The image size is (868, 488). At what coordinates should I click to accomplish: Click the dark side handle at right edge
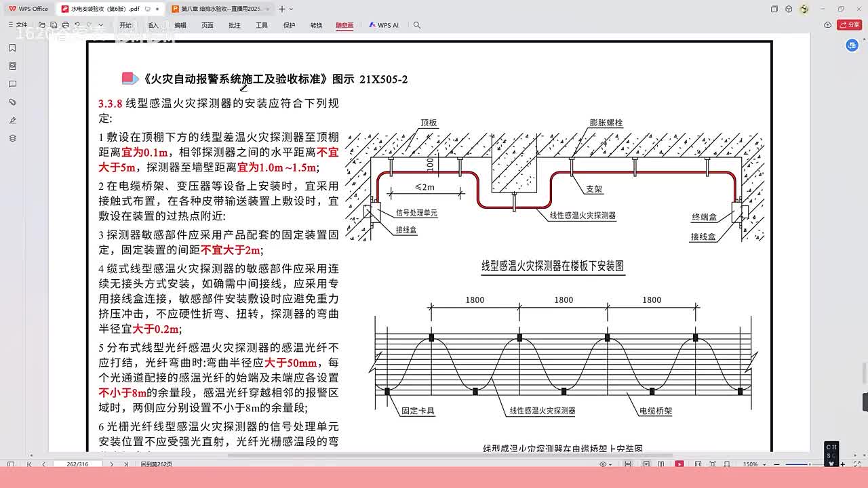[x=865, y=402]
